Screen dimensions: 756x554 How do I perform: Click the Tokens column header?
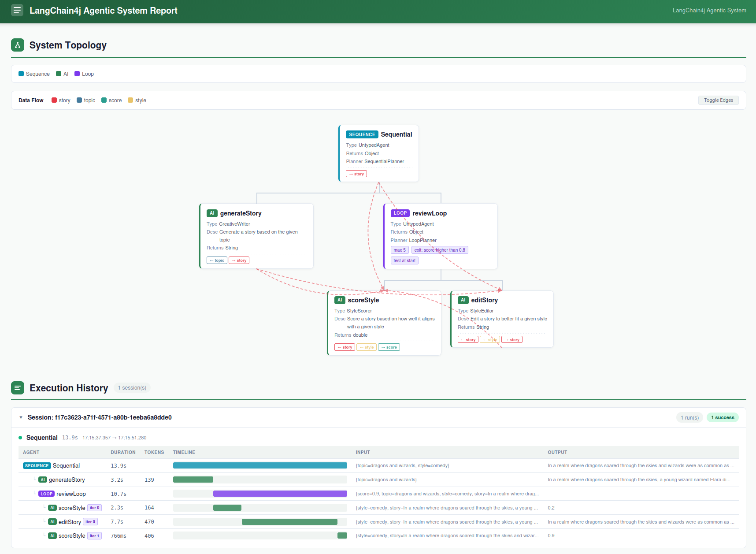pyautogui.click(x=154, y=452)
